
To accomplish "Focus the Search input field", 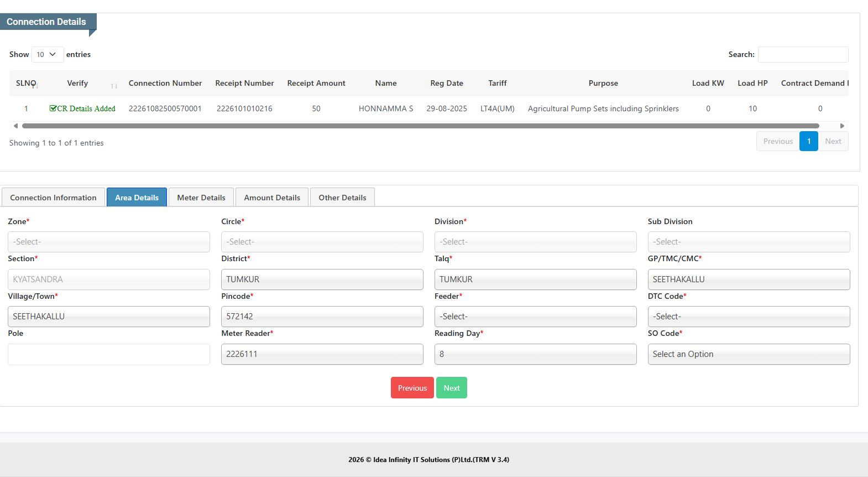I will (x=803, y=54).
